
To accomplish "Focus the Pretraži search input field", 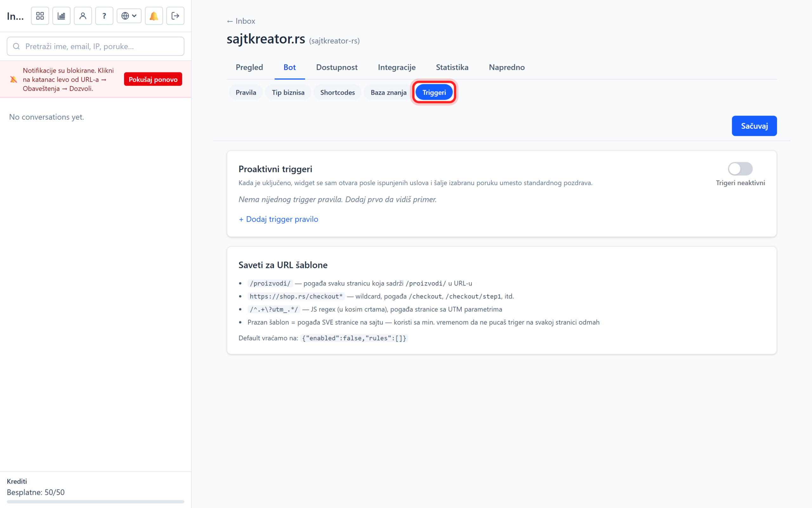I will pyautogui.click(x=95, y=46).
